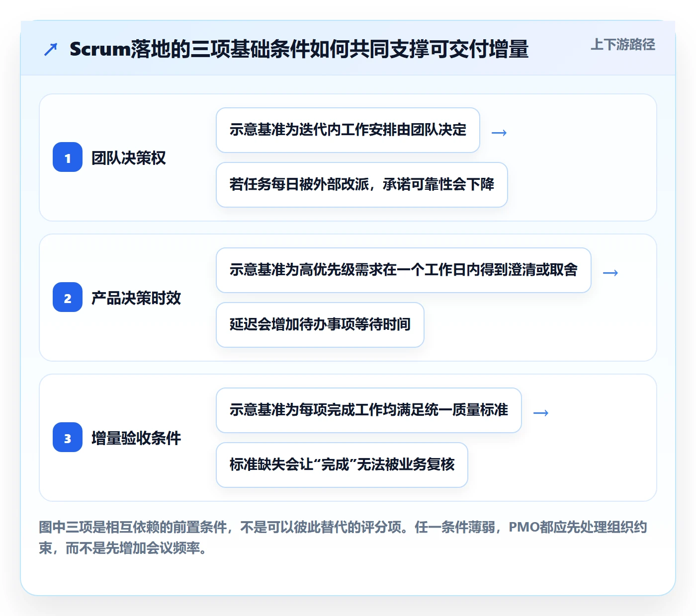Open the 示意基准为高优先级需求 box
The image size is (696, 616).
click(404, 270)
